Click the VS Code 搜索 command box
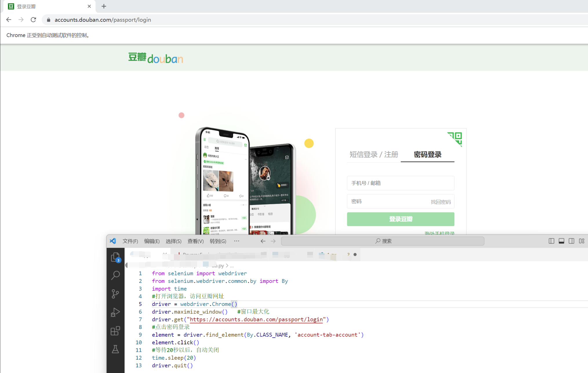 [383, 241]
